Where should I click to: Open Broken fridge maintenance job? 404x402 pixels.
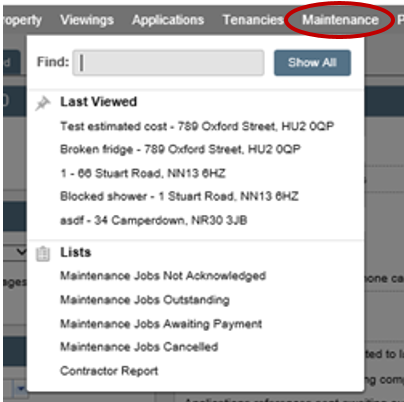pyautogui.click(x=180, y=149)
